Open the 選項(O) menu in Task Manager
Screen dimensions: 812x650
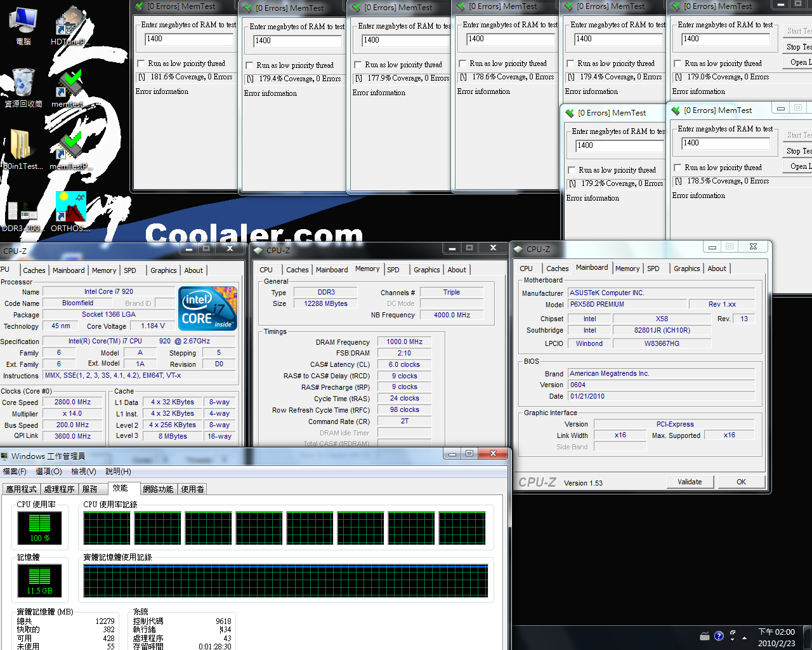click(x=49, y=472)
